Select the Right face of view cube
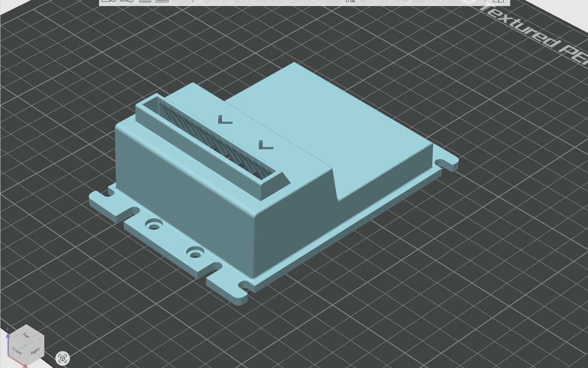The height and width of the screenshot is (368, 588). [x=35, y=351]
